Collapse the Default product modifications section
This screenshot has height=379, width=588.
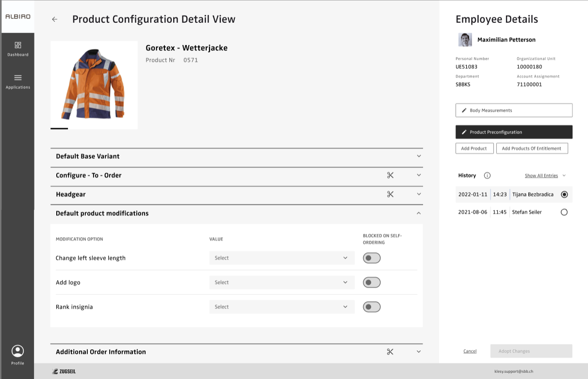pyautogui.click(x=419, y=214)
